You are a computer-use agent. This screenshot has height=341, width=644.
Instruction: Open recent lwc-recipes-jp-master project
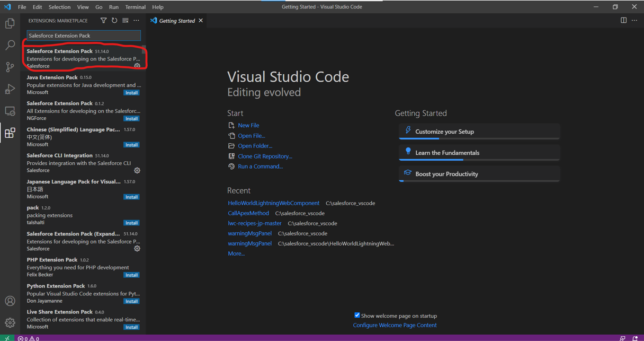pos(255,223)
